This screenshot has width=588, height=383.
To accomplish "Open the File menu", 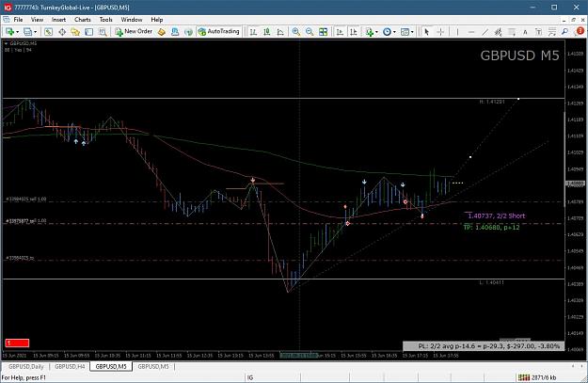I will pyautogui.click(x=18, y=20).
